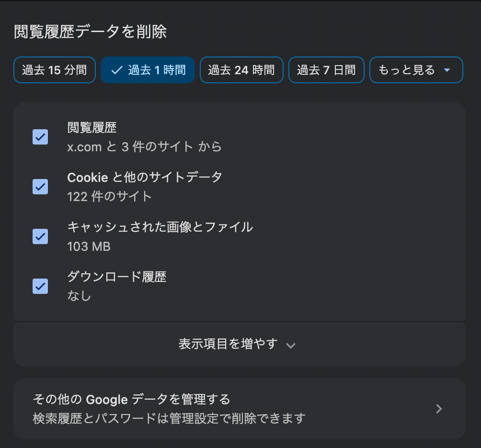Screen dimensions: 481x448
Task: Click the ダウンロード履歴 label text
Action: coord(117,277)
